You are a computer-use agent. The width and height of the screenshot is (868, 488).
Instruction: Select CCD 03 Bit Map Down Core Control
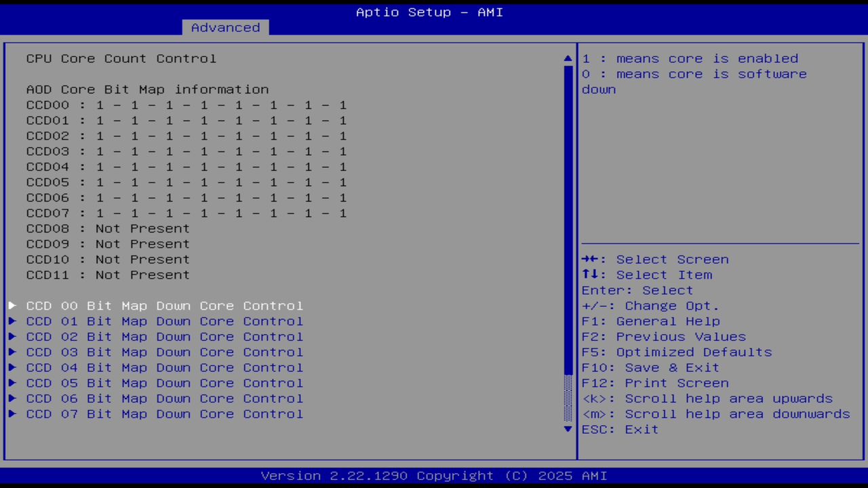click(164, 352)
